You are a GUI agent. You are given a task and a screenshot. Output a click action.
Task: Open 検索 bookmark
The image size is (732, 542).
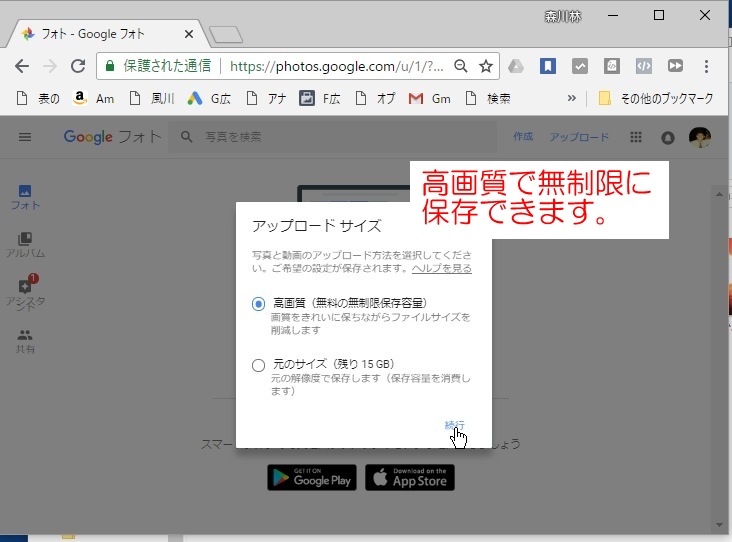click(488, 99)
